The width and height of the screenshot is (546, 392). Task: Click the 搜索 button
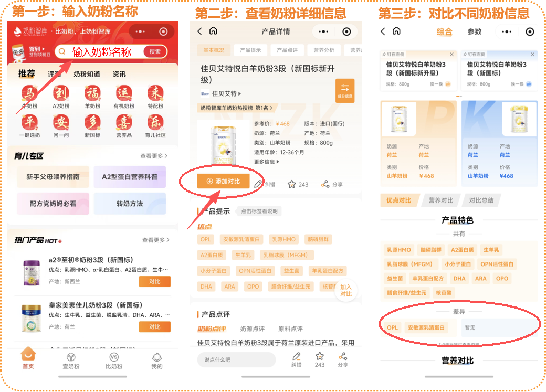[x=155, y=51]
